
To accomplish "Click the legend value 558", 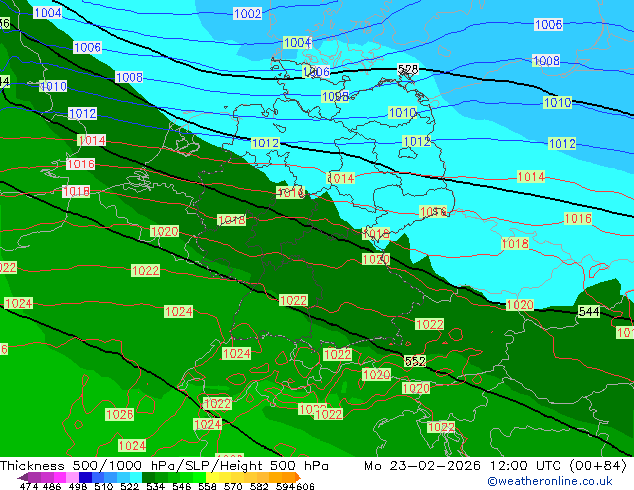I will tap(207, 486).
